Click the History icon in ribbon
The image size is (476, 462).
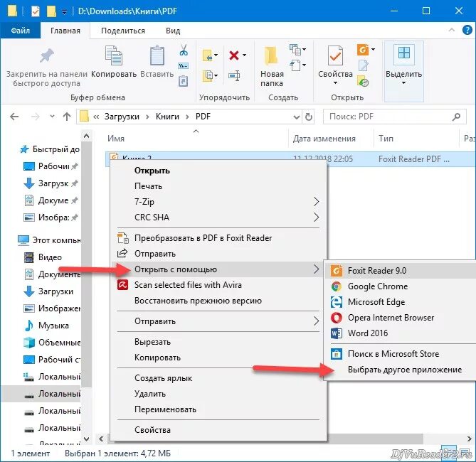coord(363,81)
